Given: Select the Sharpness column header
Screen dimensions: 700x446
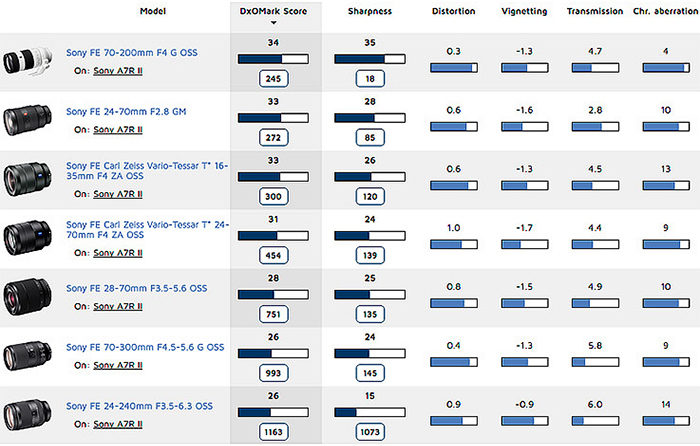Looking at the screenshot, I should coord(370,11).
